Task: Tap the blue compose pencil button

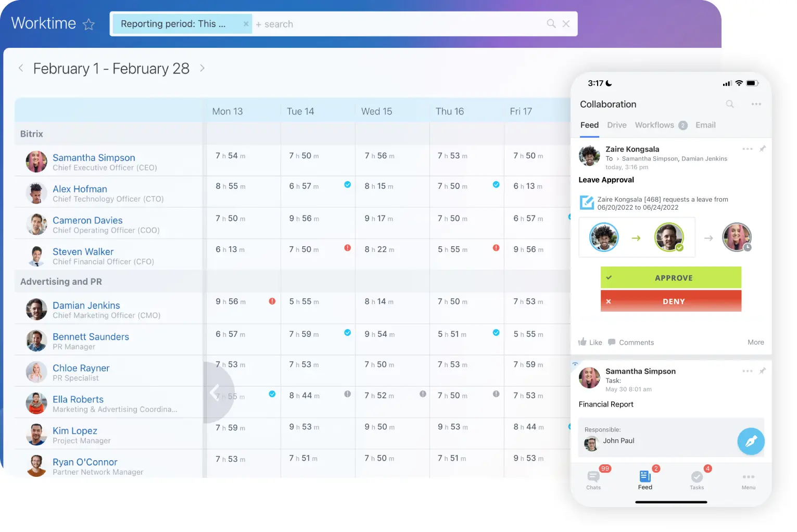Action: (x=751, y=441)
